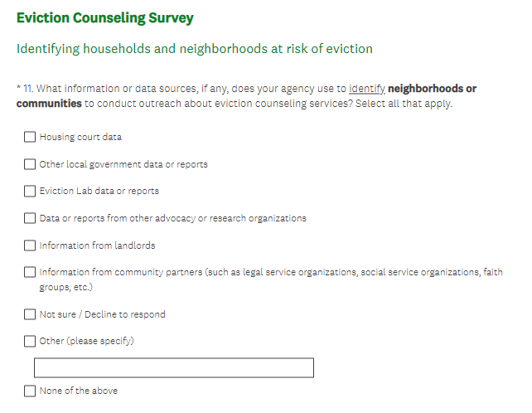The image size is (532, 413).
Task: Click the "Housing court data" label text
Action: (x=80, y=137)
